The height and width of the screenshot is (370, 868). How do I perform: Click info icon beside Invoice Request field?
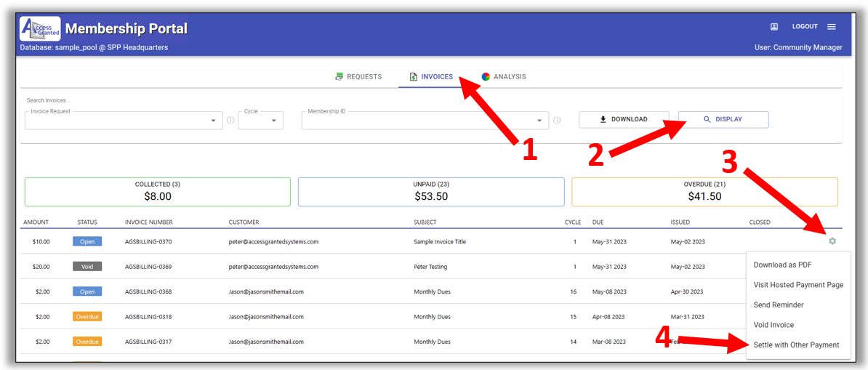(x=230, y=121)
